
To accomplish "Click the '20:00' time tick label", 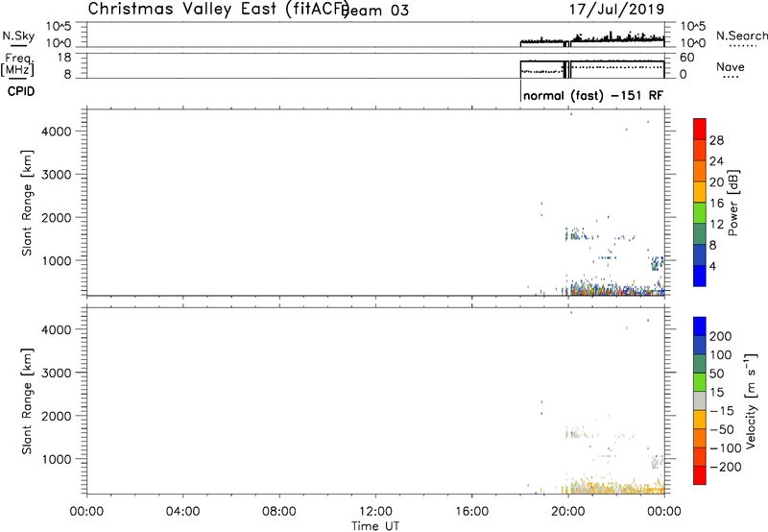I will pos(567,512).
